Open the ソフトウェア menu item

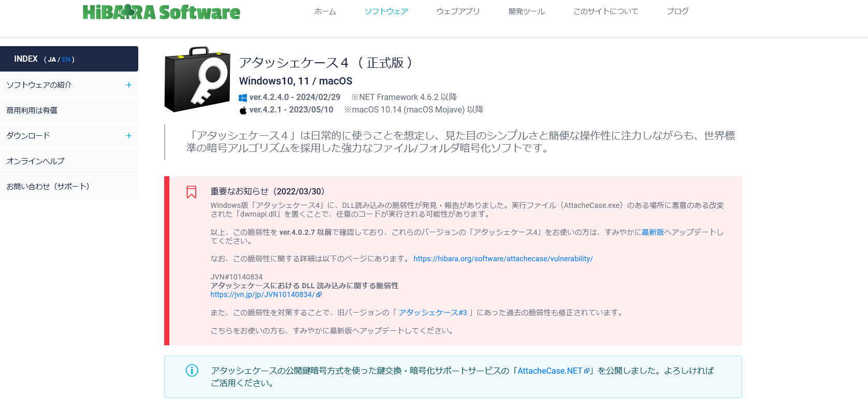click(x=386, y=11)
